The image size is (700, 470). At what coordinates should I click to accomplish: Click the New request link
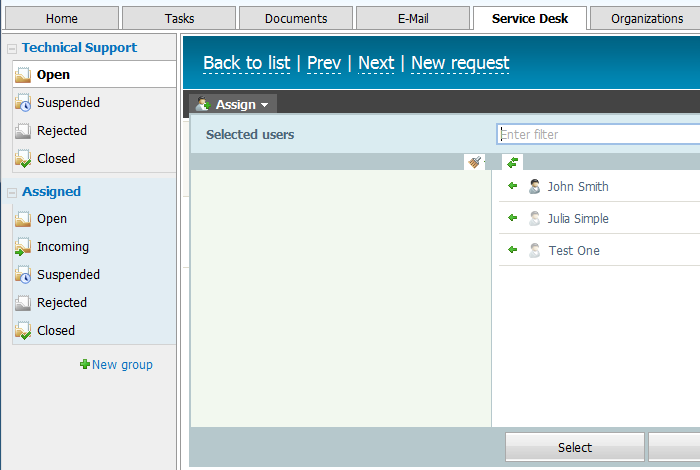[460, 63]
